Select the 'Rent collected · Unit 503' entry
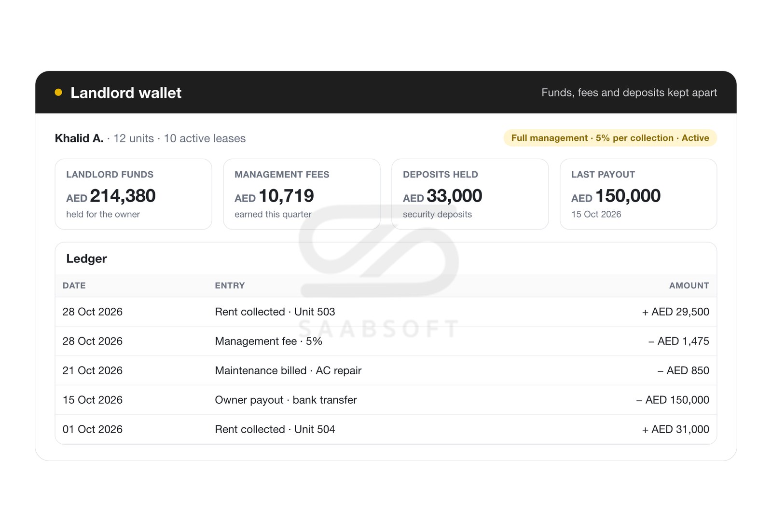The image size is (772, 532). pos(275,312)
